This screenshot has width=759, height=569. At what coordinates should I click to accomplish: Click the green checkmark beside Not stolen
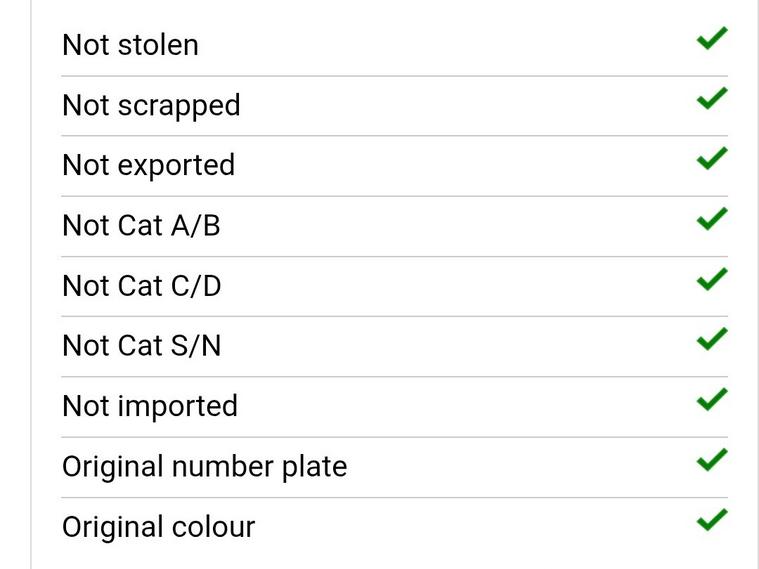[x=711, y=39]
